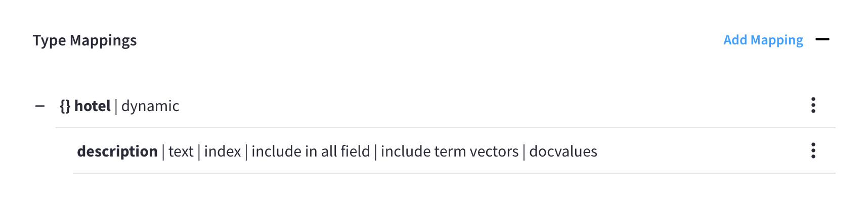Viewport: 868px width, 206px height.
Task: Open the description field options menu
Action: (x=813, y=150)
